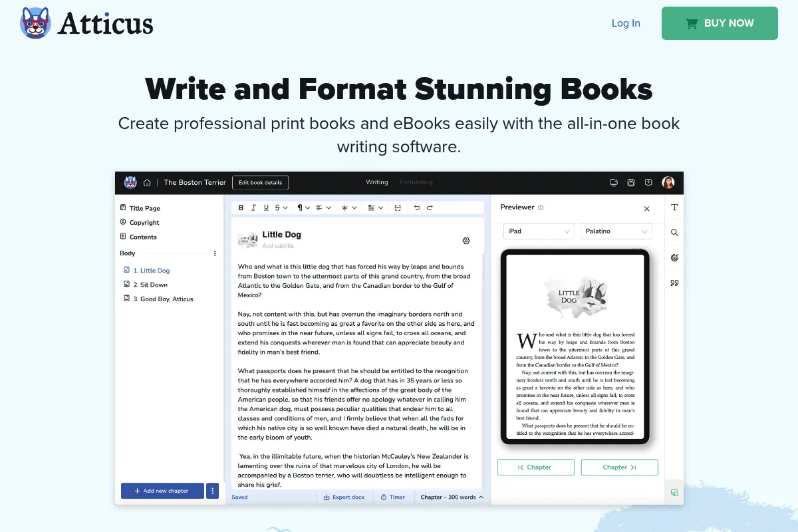798x532 pixels.
Task: Open the chapter settings gear icon
Action: click(466, 241)
